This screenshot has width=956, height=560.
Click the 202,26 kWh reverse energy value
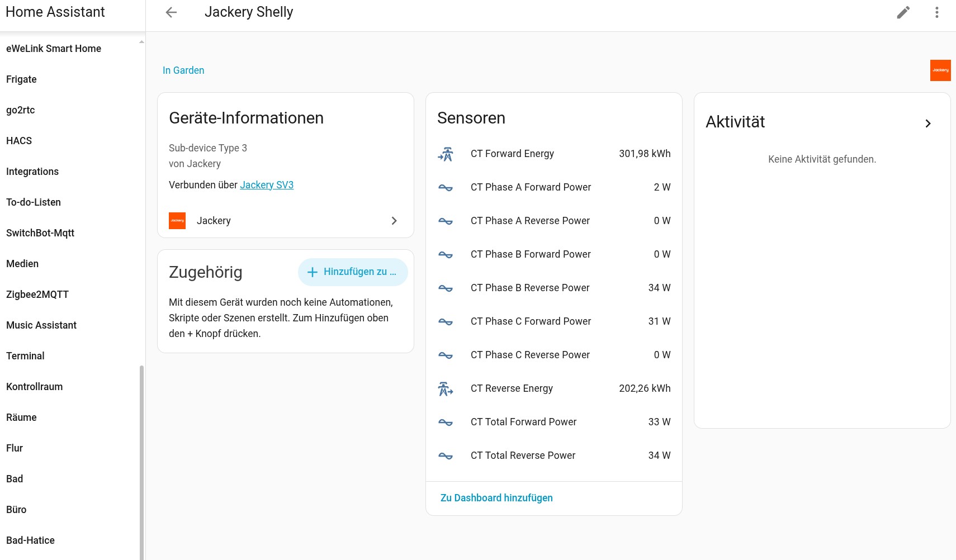click(645, 388)
